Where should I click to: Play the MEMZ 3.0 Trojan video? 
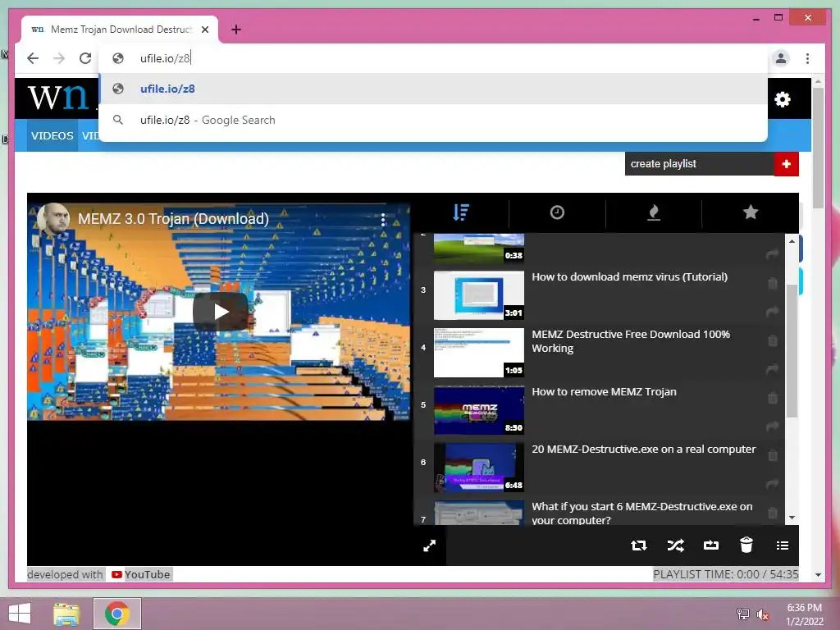220,312
